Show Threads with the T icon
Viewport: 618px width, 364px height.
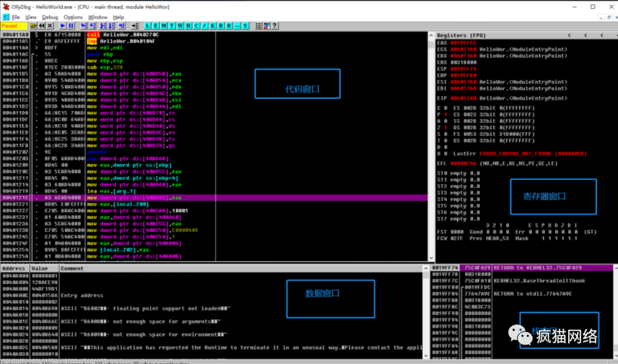(172, 26)
